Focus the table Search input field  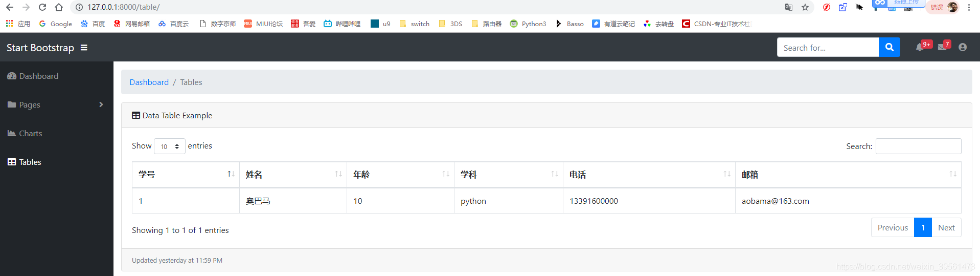pos(918,146)
